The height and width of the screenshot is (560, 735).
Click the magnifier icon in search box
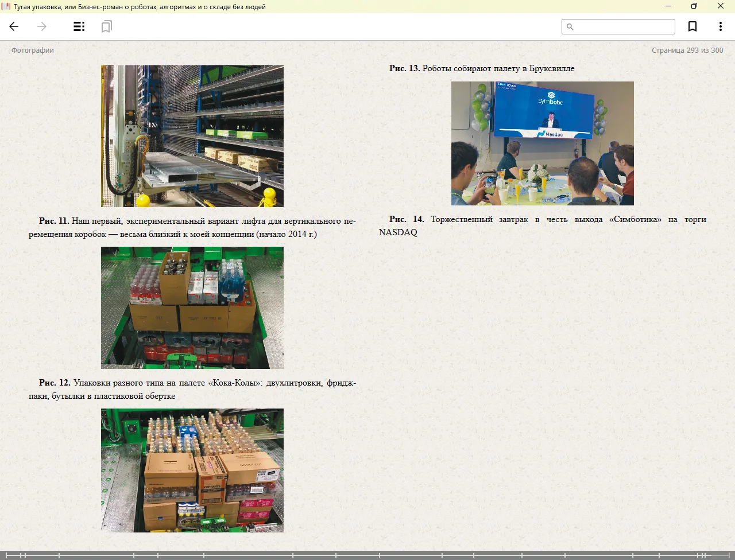(570, 27)
